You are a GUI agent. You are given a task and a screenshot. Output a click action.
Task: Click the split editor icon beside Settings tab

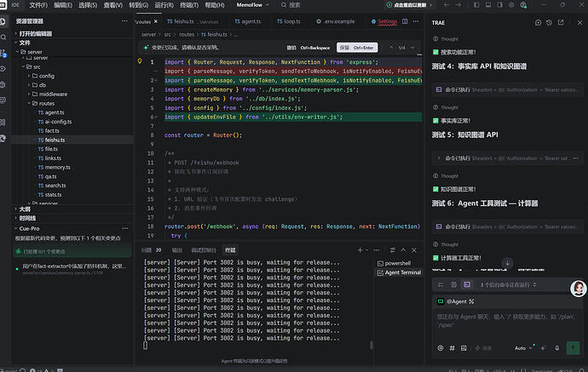coord(405,21)
